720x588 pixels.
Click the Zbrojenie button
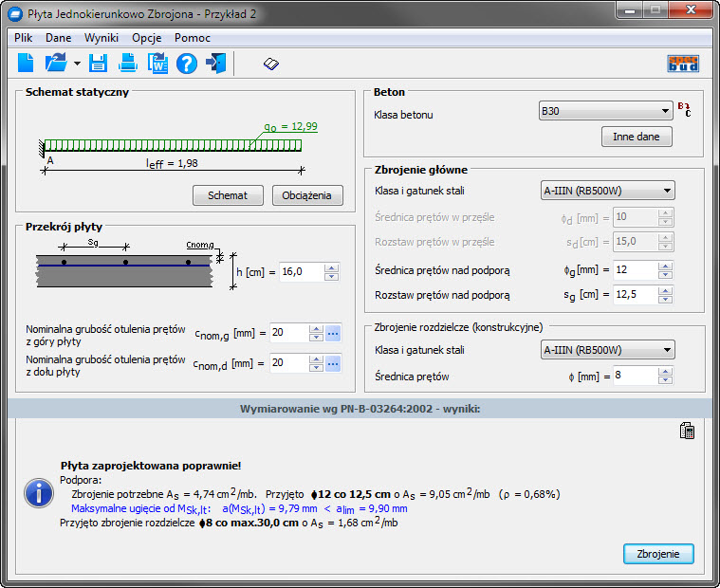[658, 554]
